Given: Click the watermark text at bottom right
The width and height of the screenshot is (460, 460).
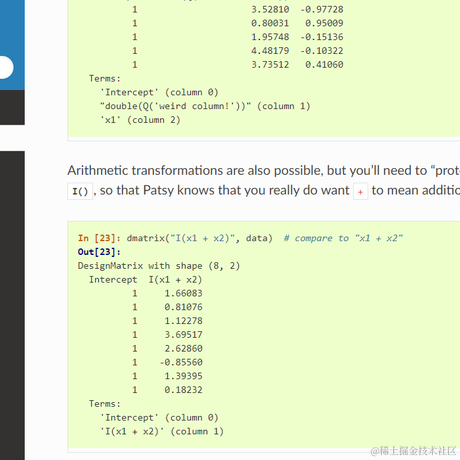Looking at the screenshot, I should point(413,451).
